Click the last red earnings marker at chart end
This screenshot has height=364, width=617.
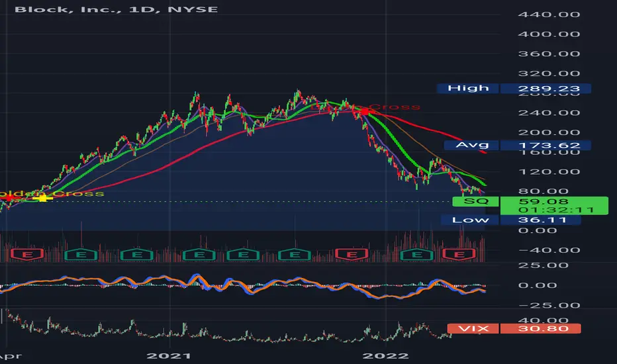pos(459,255)
